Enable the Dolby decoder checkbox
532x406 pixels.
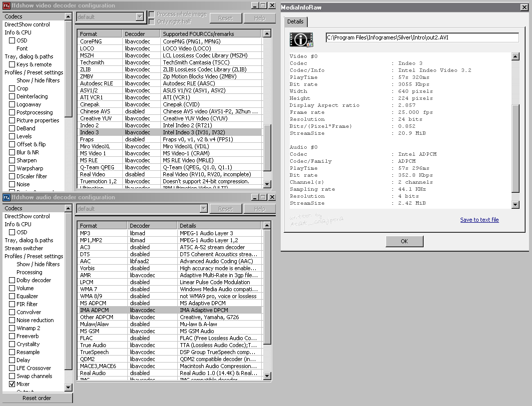pos(12,280)
